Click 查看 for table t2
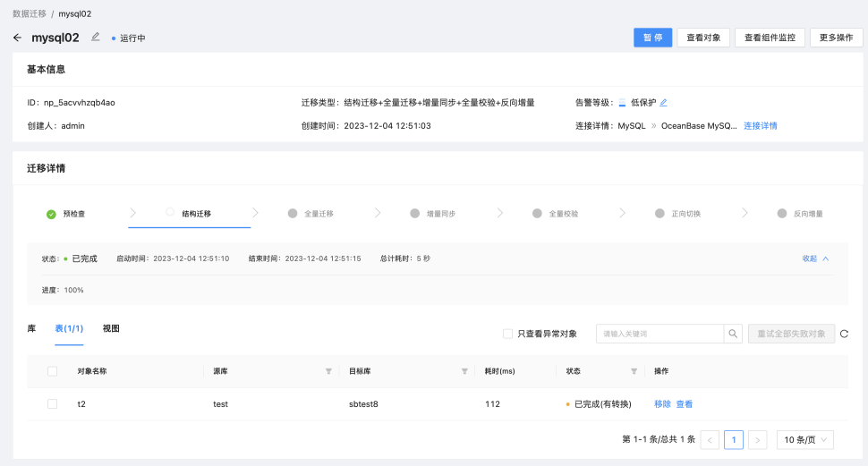 [685, 404]
